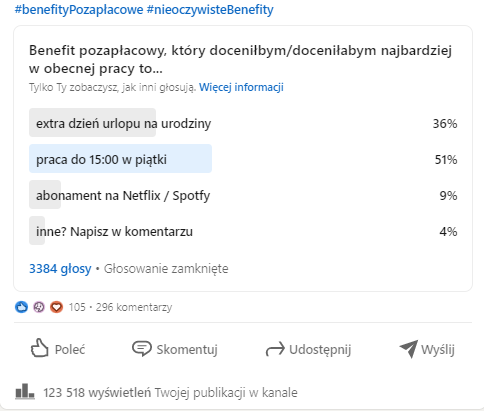Viewport: 484px width, 411px height.
Task: Click the purple reaction icon
Action: (39, 307)
